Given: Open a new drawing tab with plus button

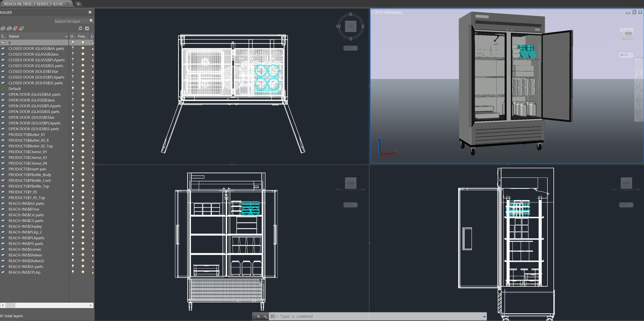Looking at the screenshot, I should point(78,4).
